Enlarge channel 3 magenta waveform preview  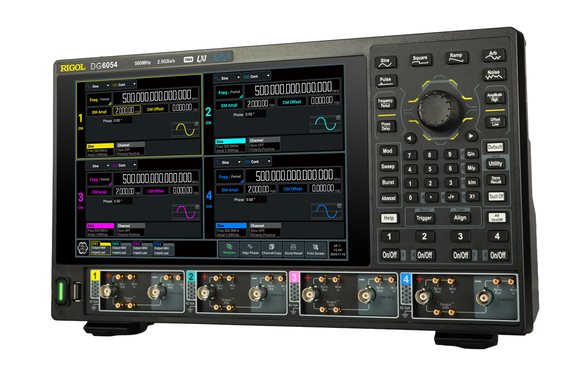(186, 213)
